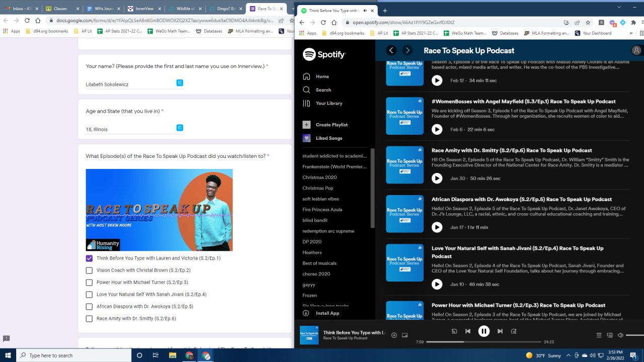Check Vision Coach with Christal Brown
Screen dimensions: 644x362
coord(89,270)
